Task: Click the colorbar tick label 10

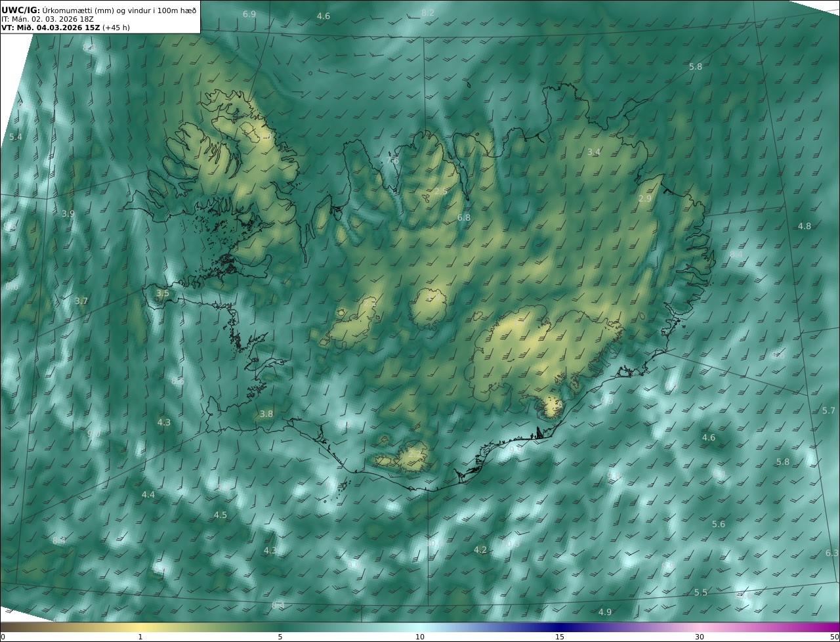Action: 420,637
